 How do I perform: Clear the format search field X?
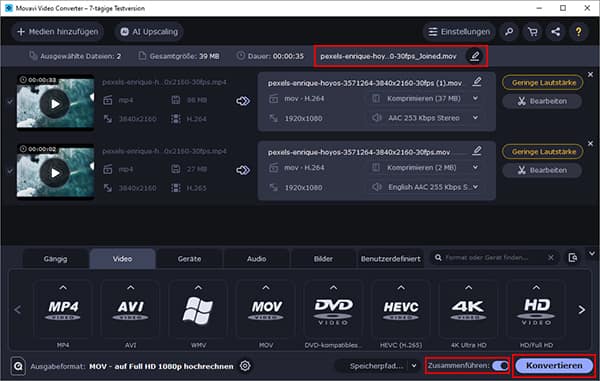551,258
